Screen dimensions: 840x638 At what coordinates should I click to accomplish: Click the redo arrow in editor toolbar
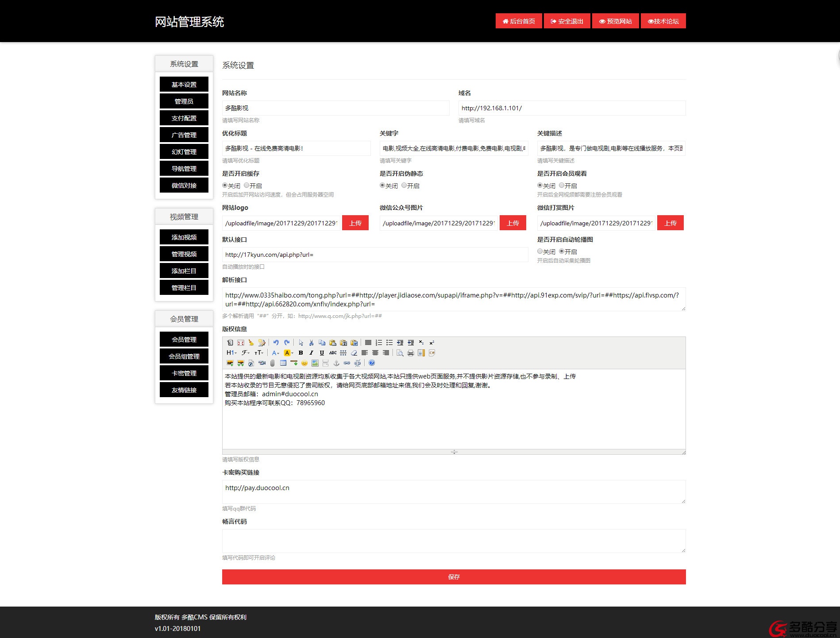[287, 343]
